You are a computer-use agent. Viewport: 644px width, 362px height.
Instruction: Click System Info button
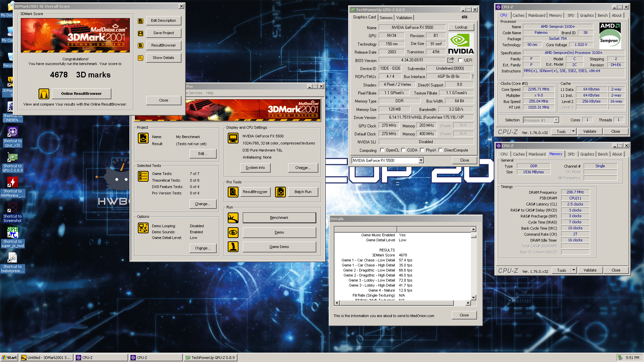(x=255, y=168)
